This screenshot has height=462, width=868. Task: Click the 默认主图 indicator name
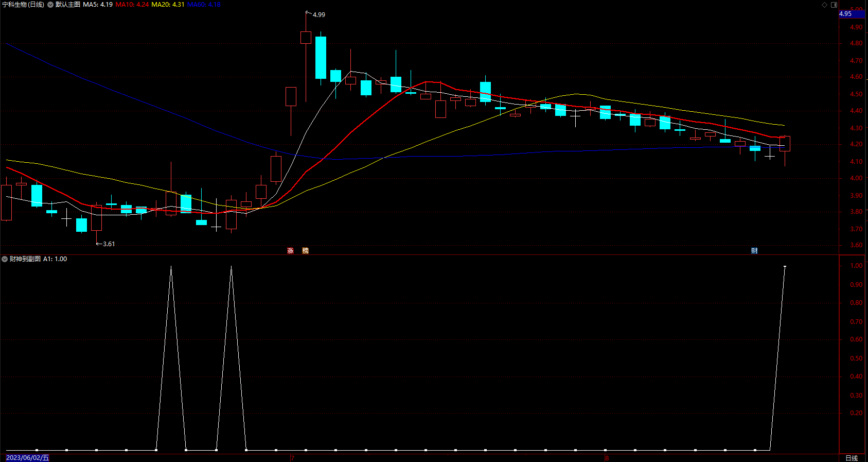click(68, 5)
